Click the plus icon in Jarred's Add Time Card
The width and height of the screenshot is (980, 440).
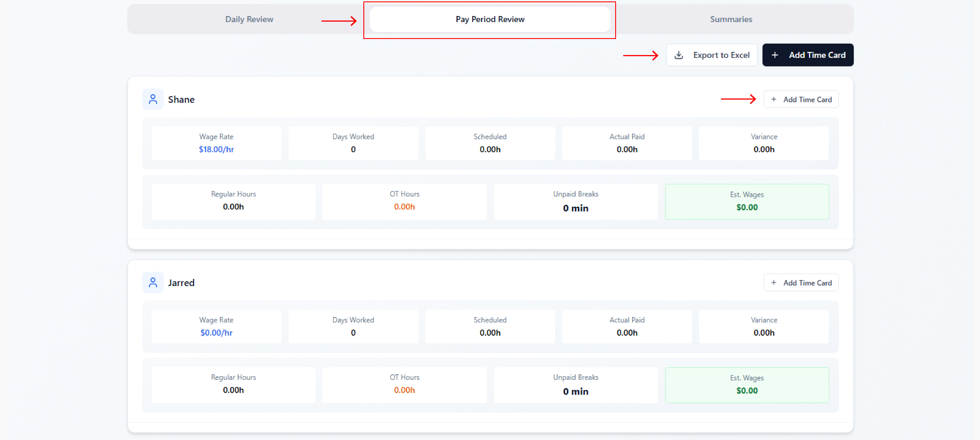[x=774, y=283]
